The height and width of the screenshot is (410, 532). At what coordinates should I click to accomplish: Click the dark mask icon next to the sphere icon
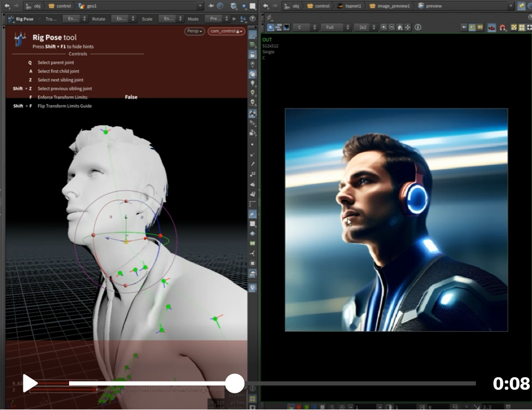pyautogui.click(x=287, y=28)
